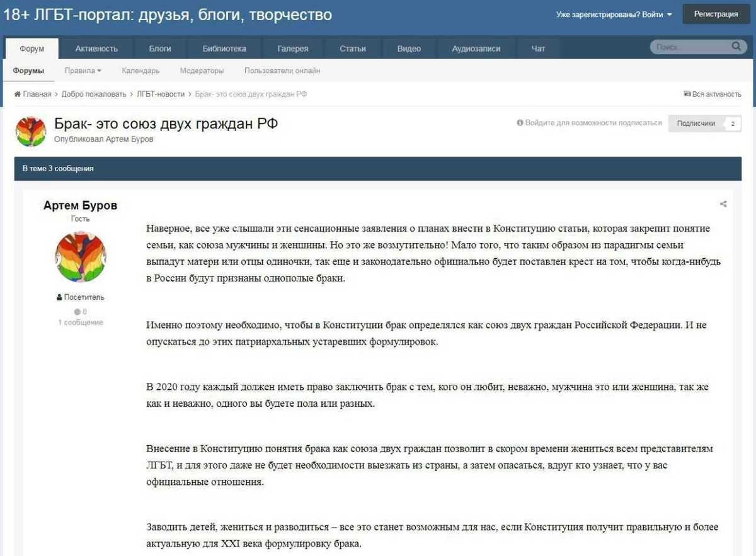Select the Галерея tab
The image size is (756, 556).
[293, 48]
